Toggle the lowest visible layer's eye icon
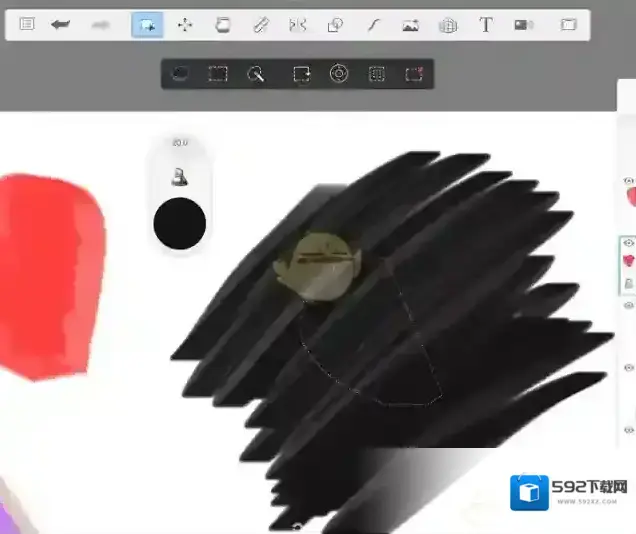The image size is (636, 534). 629,429
